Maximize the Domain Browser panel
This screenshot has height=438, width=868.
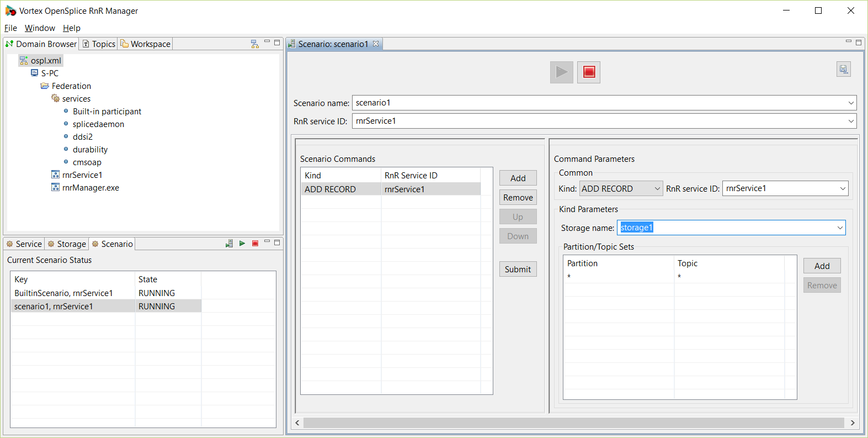click(277, 42)
